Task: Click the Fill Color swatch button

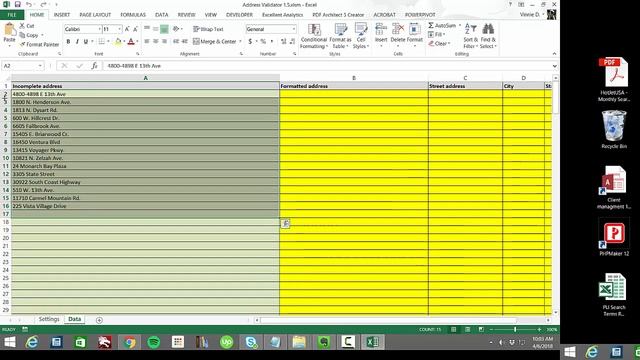Action: pyautogui.click(x=118, y=41)
